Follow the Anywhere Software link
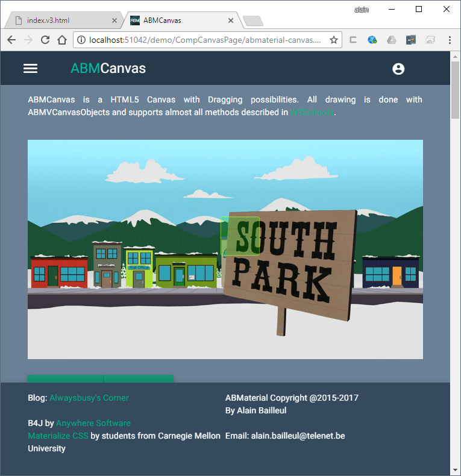This screenshot has height=476, width=461. point(93,423)
